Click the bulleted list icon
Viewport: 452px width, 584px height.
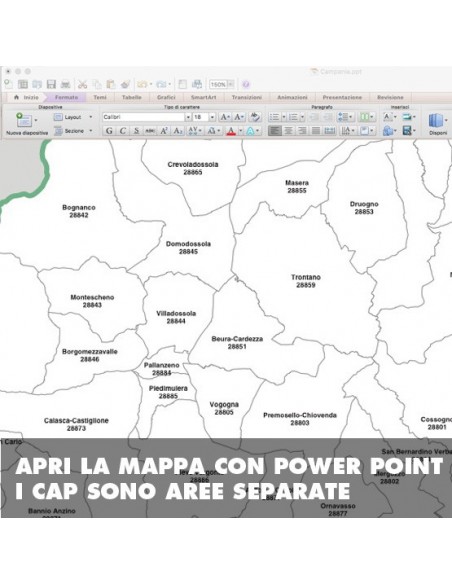click(274, 117)
